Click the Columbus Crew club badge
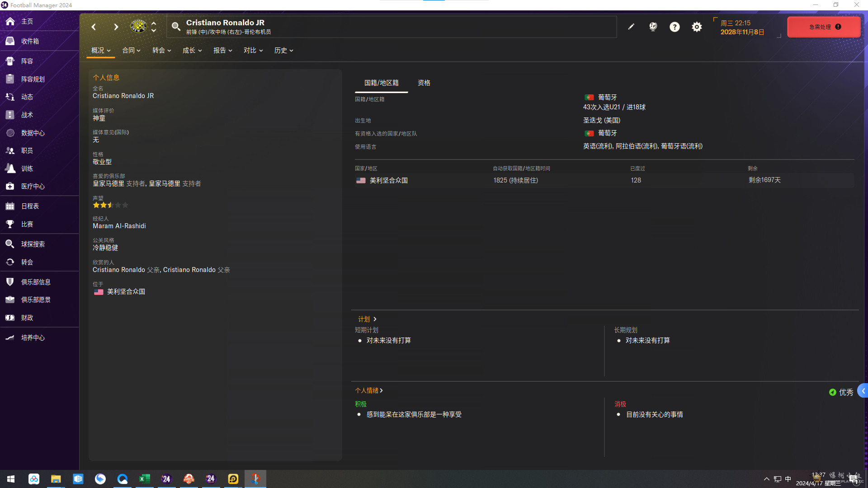Image resolution: width=868 pixels, height=488 pixels. (138, 27)
